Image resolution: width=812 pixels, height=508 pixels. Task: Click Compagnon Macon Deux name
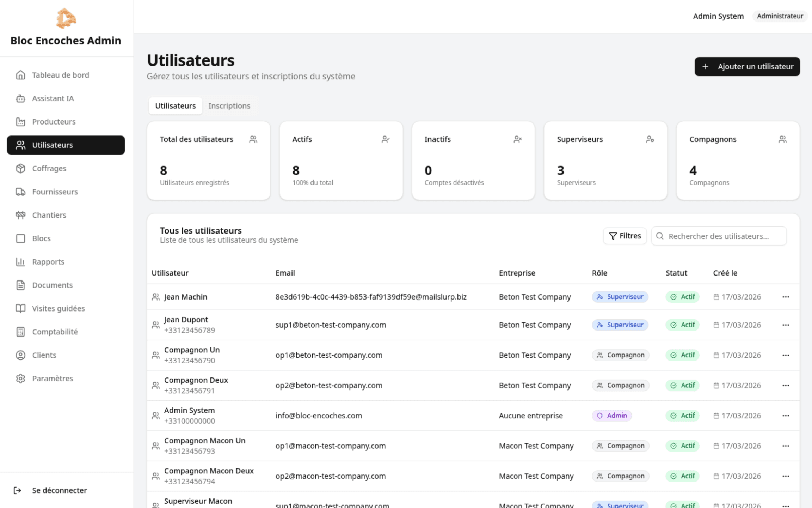coord(209,471)
